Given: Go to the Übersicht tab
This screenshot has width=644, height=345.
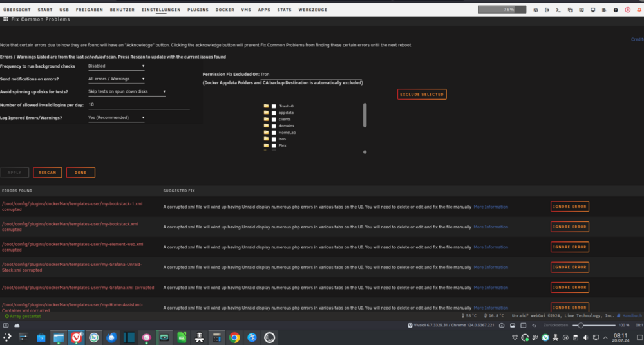Looking at the screenshot, I should pos(17,10).
